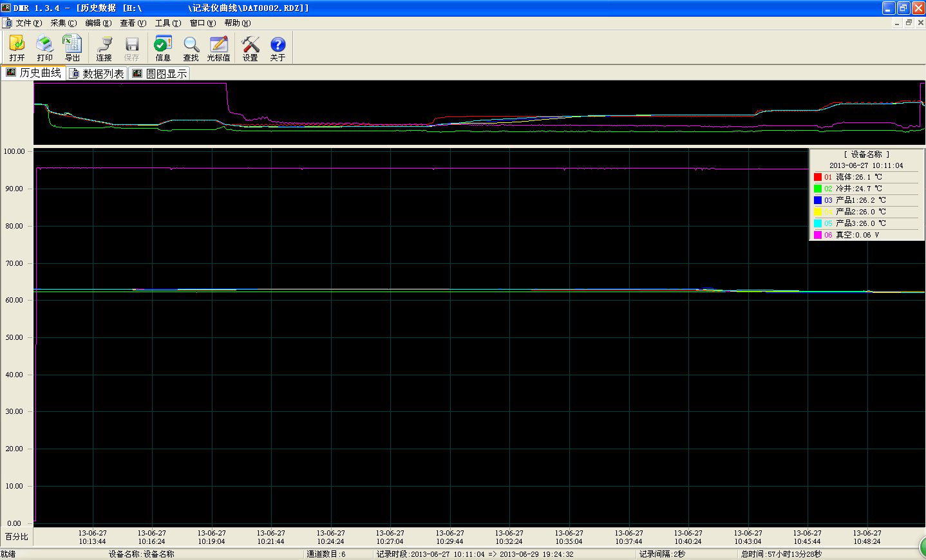
Task: Click time axis label 10:13:44
Action: coord(93,541)
